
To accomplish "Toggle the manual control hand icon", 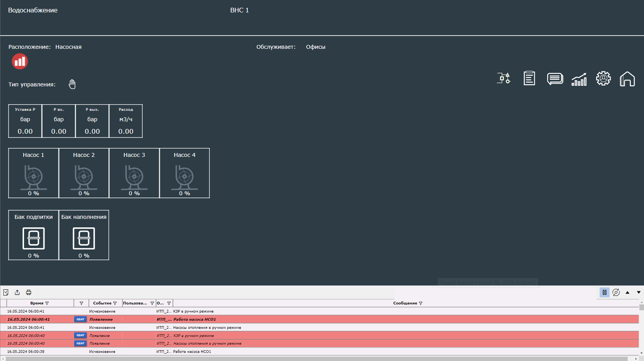I will tap(72, 84).
